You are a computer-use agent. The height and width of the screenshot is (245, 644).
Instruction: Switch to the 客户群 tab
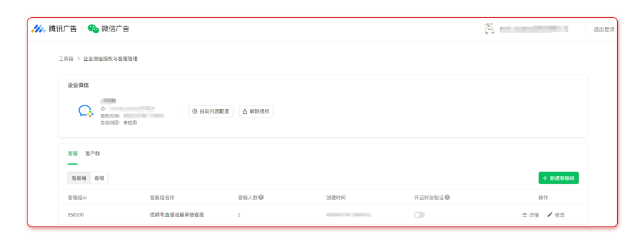pos(92,154)
